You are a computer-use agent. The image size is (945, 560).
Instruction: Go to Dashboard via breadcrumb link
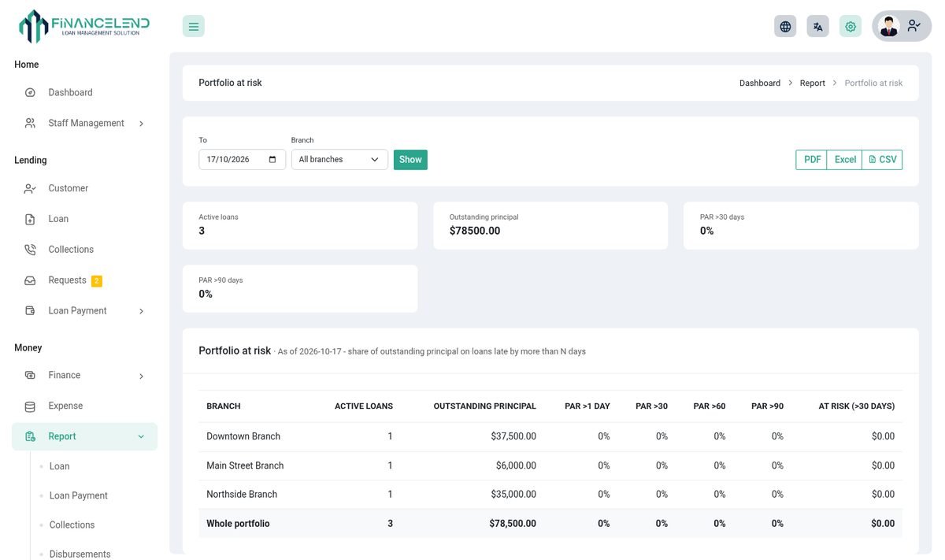(760, 83)
